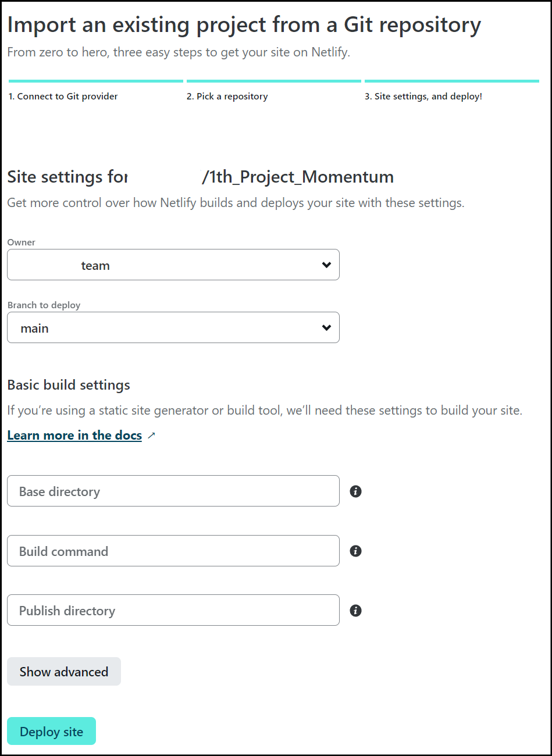Click the external link arrow beside docs link

(151, 436)
